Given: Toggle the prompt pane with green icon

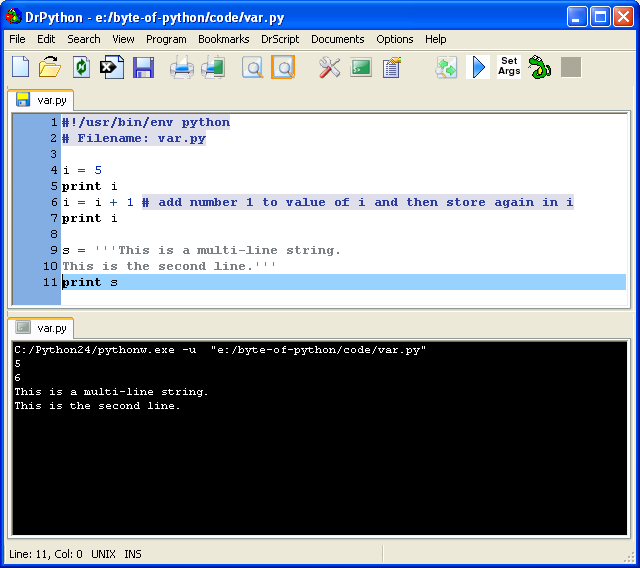Looking at the screenshot, I should tap(361, 67).
